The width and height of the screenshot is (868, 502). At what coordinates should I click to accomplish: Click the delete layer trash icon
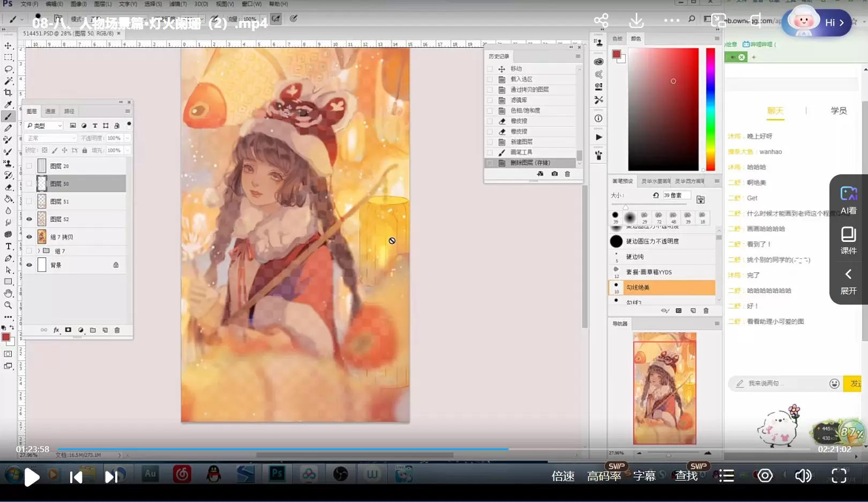117,330
